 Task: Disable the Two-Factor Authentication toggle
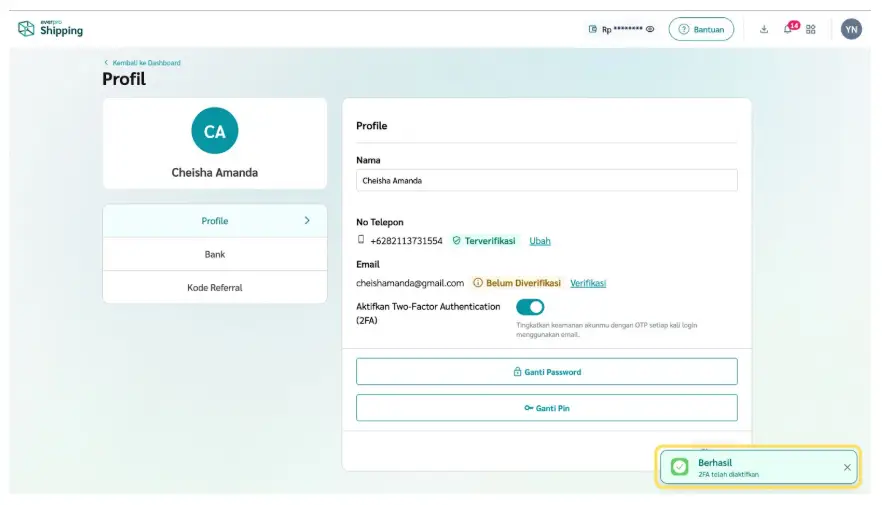[530, 307]
